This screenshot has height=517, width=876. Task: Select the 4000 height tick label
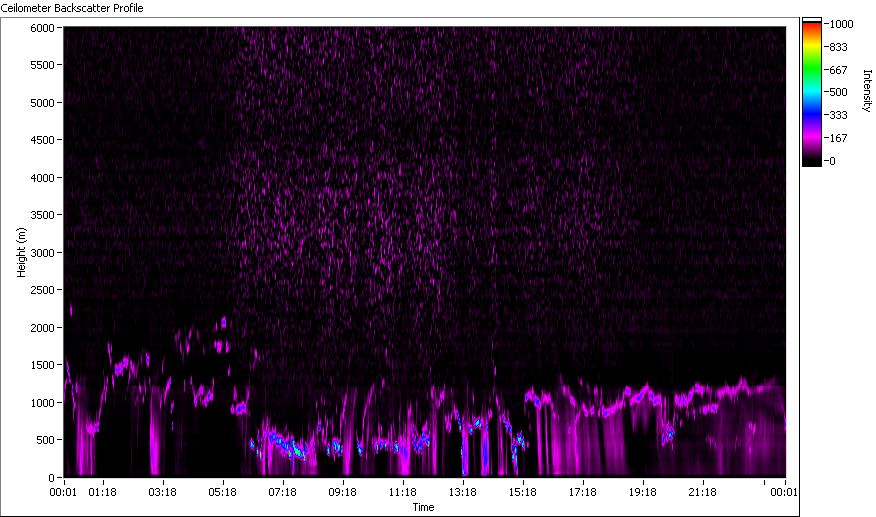coord(42,178)
